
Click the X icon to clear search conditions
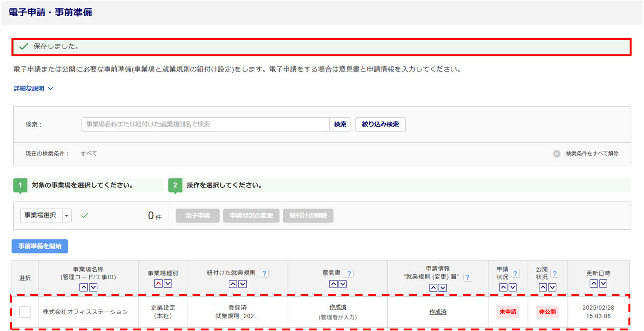tap(557, 154)
